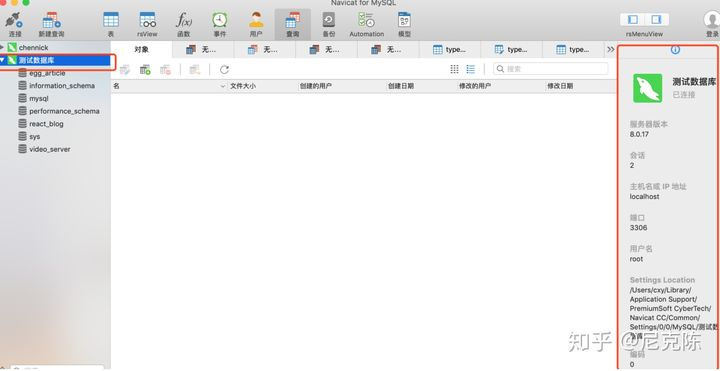Click the Settings Location path text
720x371 pixels.
[673, 313]
